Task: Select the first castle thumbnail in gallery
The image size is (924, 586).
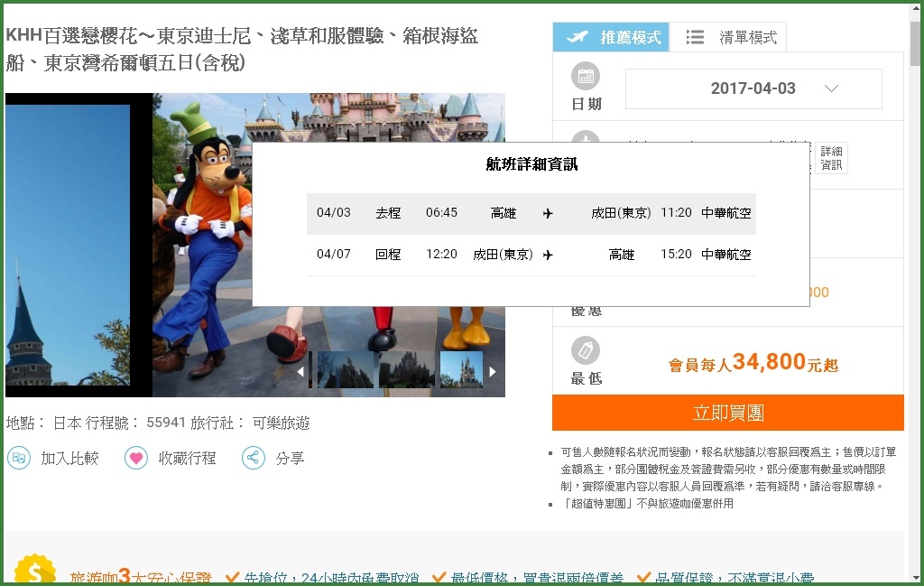Action: point(345,369)
